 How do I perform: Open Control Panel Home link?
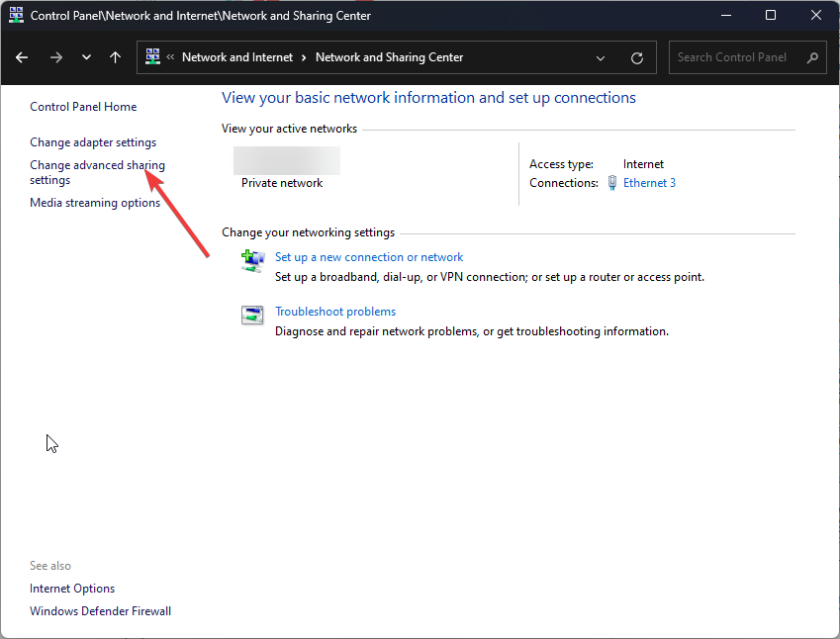(x=83, y=107)
